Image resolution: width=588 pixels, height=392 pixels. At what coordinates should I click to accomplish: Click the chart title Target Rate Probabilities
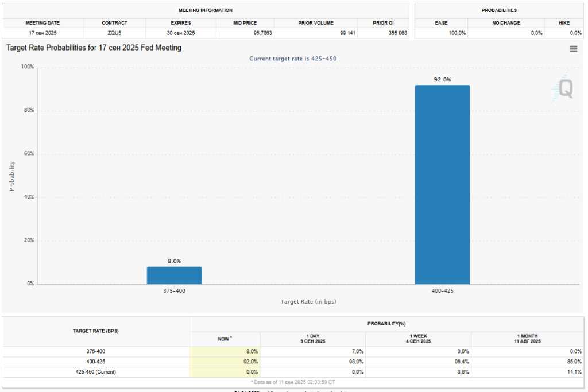coord(94,48)
